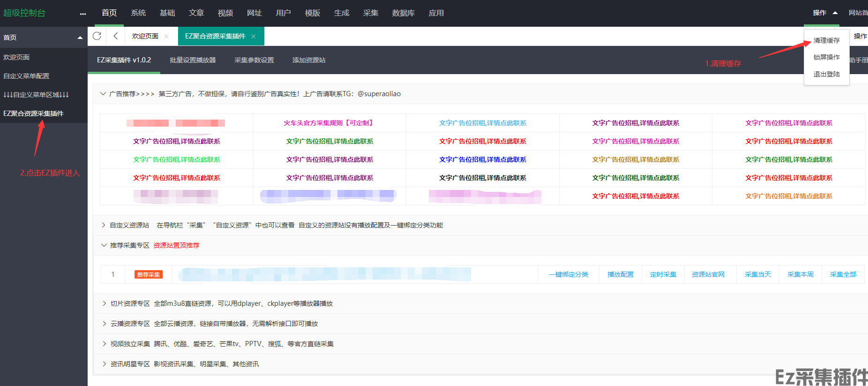This screenshot has width=868, height=386.
Task: Open the 模版 top menu
Action: pos(313,13)
